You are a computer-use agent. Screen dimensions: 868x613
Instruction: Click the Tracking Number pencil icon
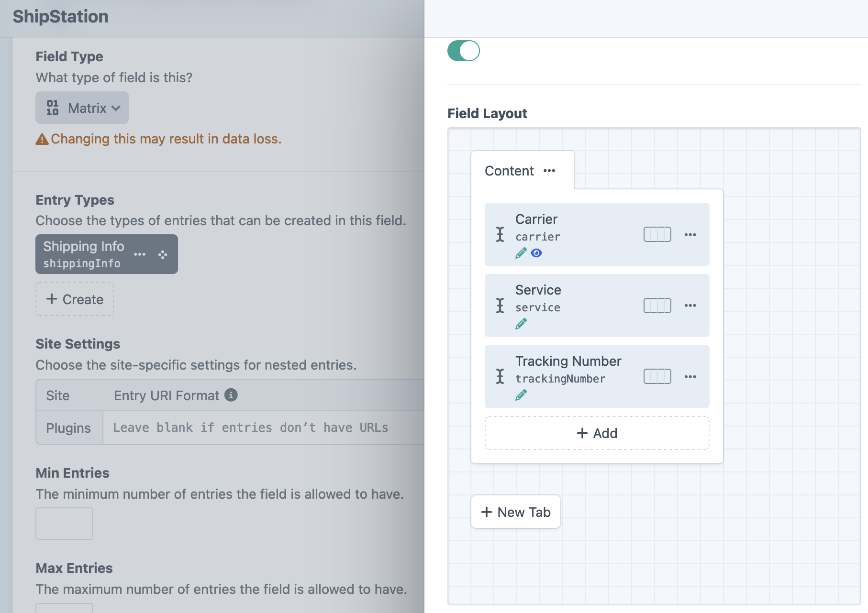pyautogui.click(x=521, y=395)
